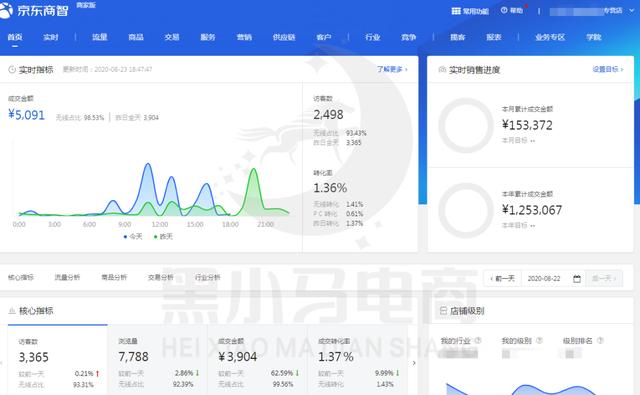Expand the store account dropdown arrow
Image resolution: width=640 pixels, height=395 pixels.
pos(632,11)
